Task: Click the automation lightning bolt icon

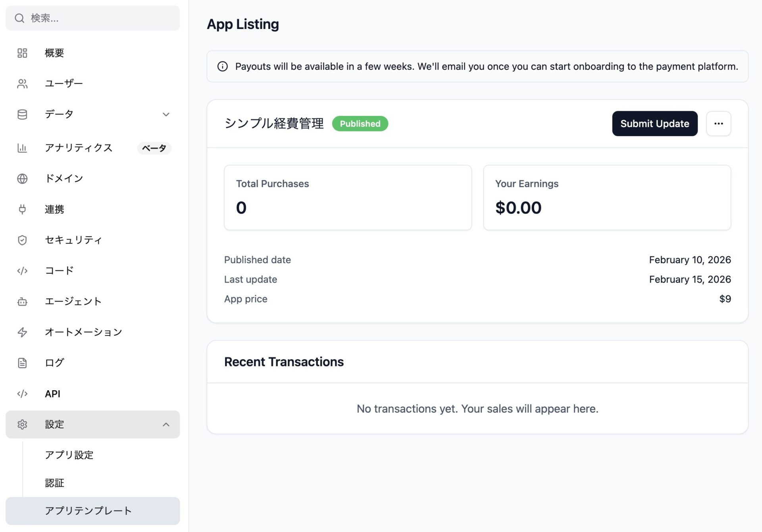Action: (22, 332)
